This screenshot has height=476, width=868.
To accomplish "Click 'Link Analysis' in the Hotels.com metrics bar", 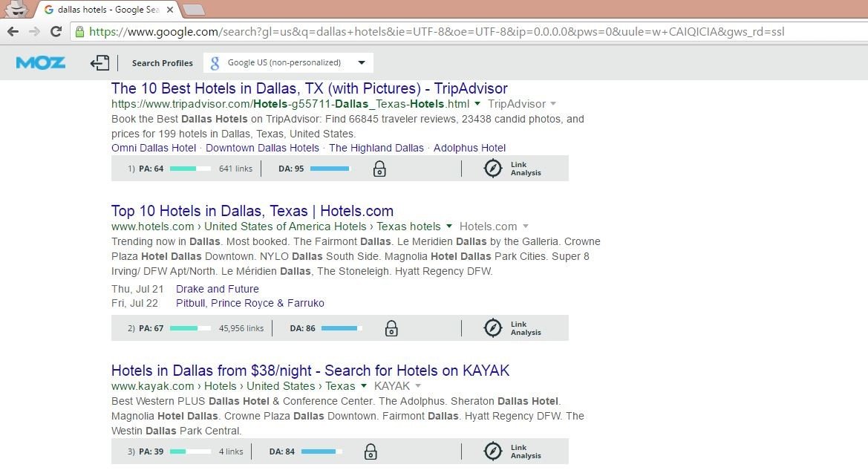I will click(x=526, y=328).
